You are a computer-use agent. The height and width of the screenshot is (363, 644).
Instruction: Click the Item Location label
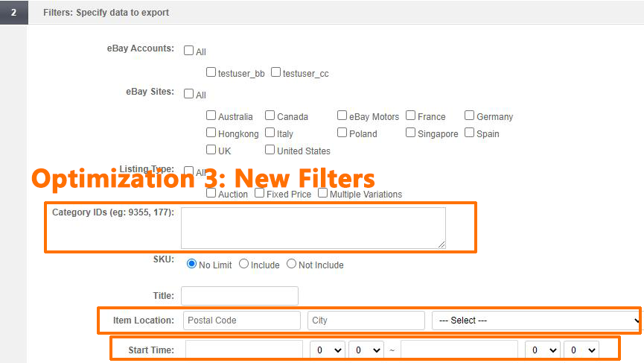pyautogui.click(x=144, y=321)
